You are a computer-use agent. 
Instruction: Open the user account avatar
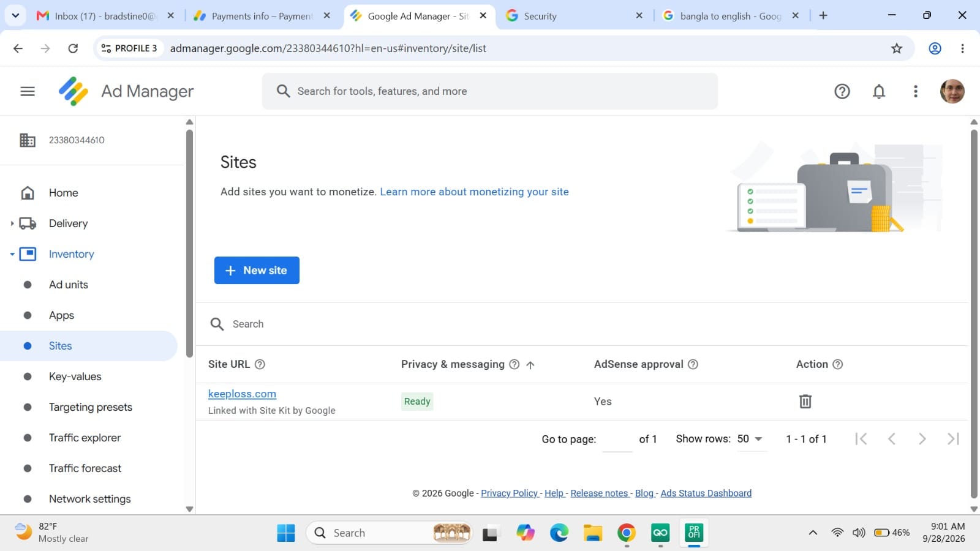(x=952, y=91)
